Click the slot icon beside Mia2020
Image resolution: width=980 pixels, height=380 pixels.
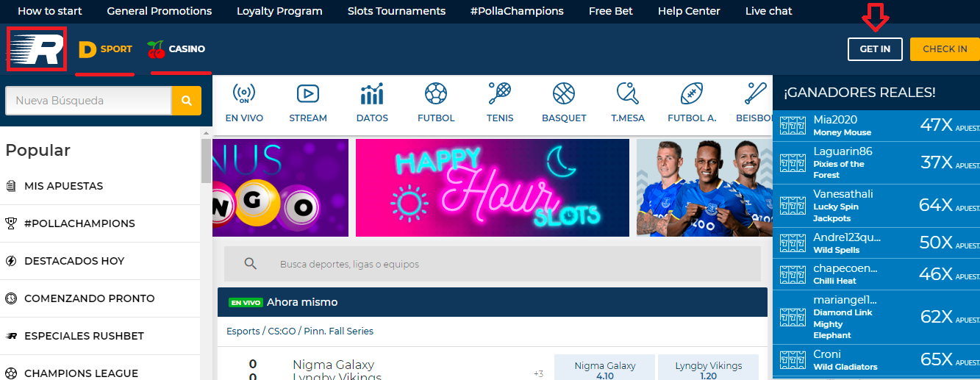point(793,125)
